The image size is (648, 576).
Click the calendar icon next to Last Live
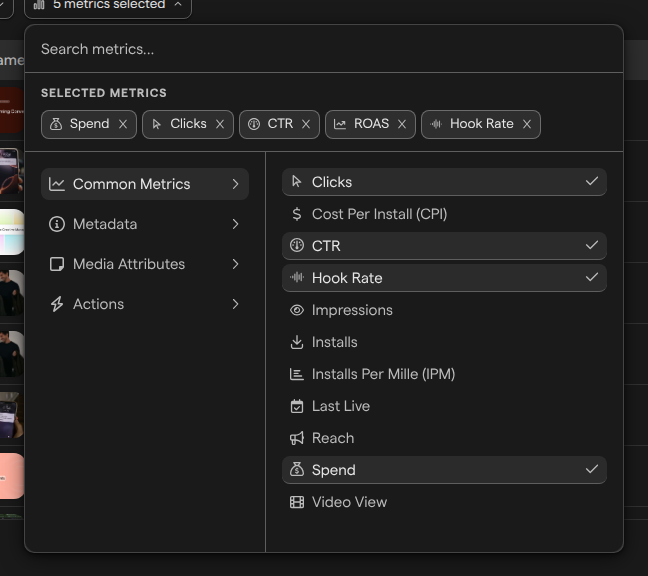pos(297,406)
